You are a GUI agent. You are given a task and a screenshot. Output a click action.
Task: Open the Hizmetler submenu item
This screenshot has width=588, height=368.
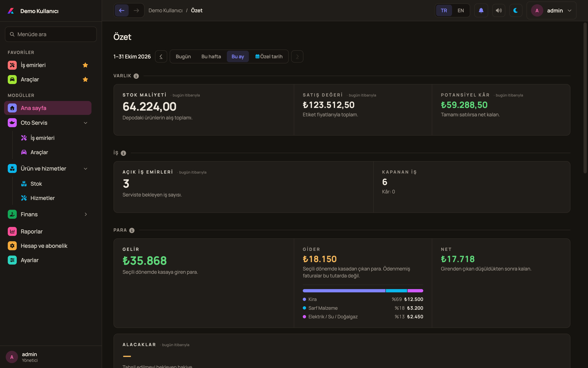pyautogui.click(x=38, y=198)
